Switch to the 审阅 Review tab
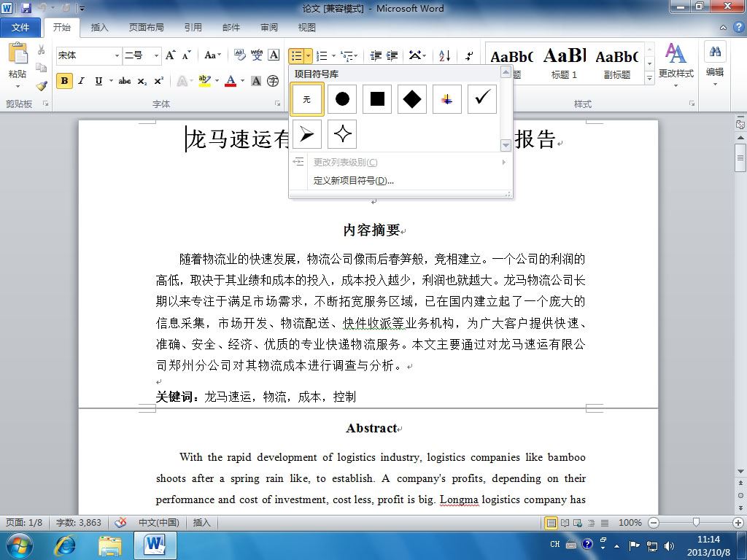This screenshot has height=560, width=747. click(x=269, y=28)
